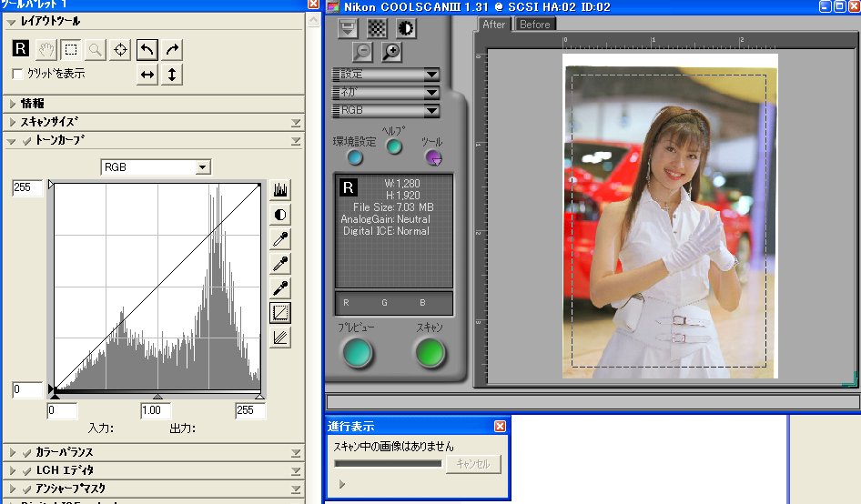Click the キャンセル cancel button
The height and width of the screenshot is (504, 861).
point(472,464)
